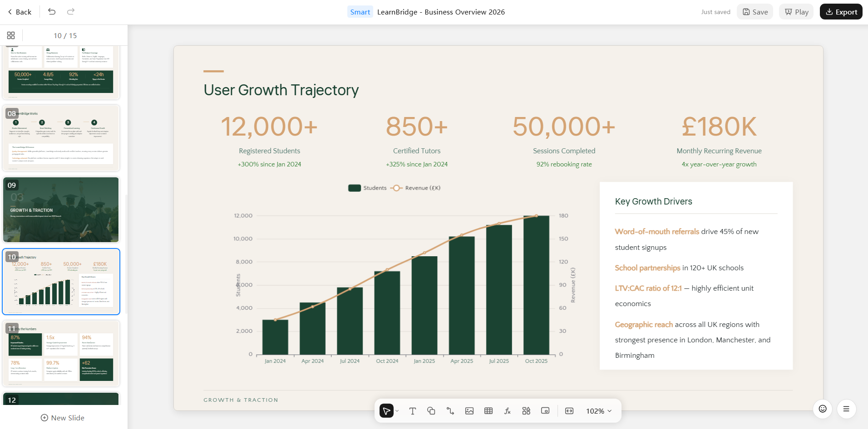Insert an embed frame from the toolbar

click(x=545, y=411)
